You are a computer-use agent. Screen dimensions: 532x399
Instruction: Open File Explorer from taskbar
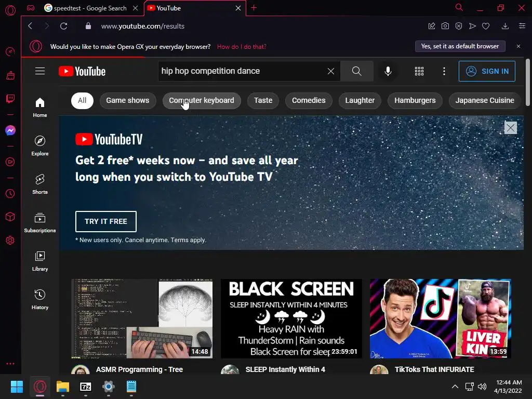click(x=63, y=387)
